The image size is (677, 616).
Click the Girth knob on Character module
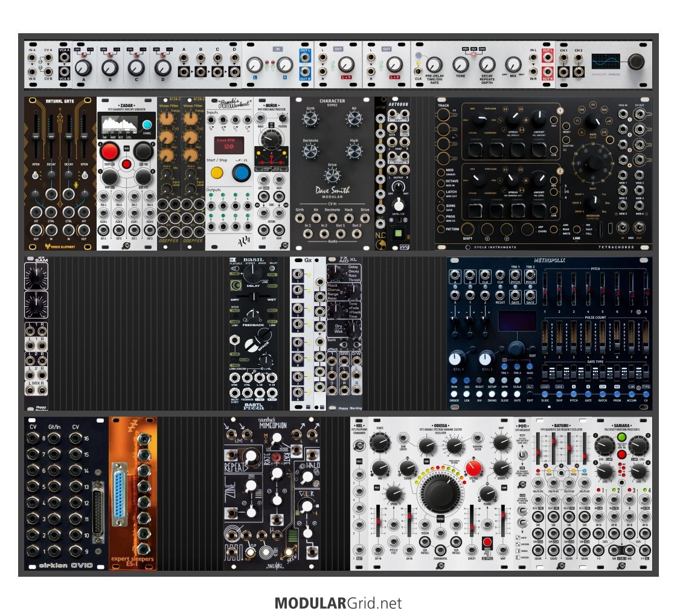[x=310, y=119]
